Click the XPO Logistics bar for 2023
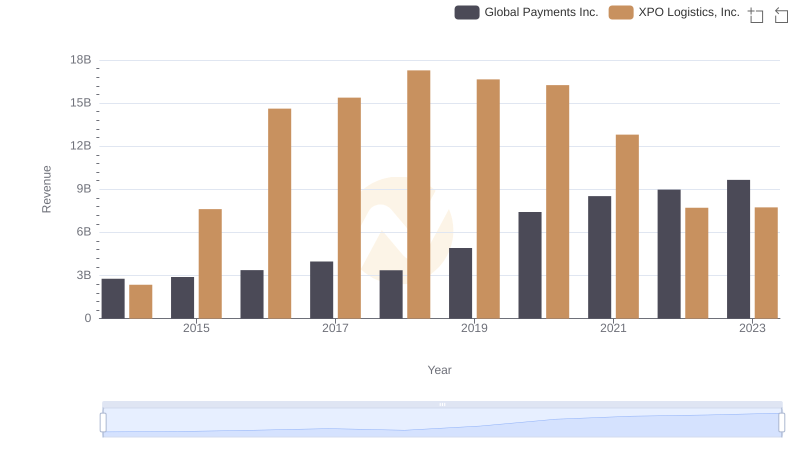The height and width of the screenshot is (461, 800). [766, 263]
